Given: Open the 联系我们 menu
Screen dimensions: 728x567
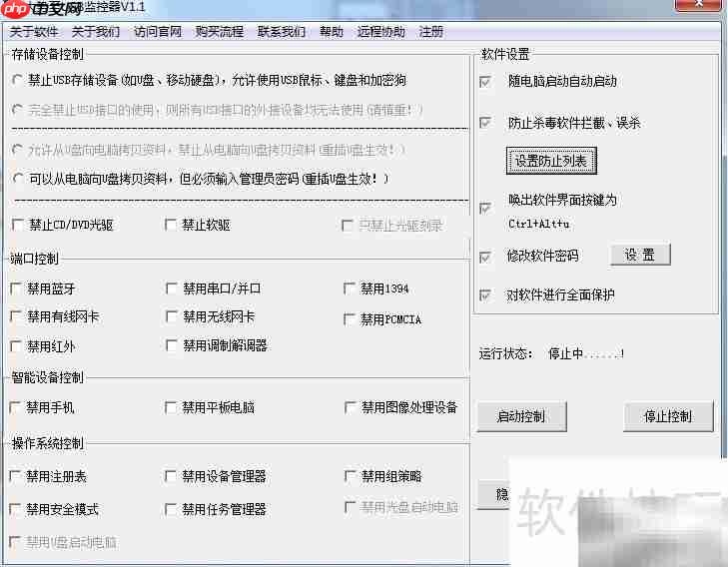Looking at the screenshot, I should [x=282, y=32].
